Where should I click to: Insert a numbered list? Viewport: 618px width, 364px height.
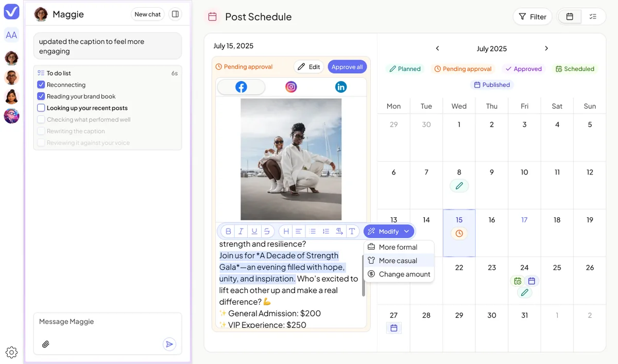325,232
